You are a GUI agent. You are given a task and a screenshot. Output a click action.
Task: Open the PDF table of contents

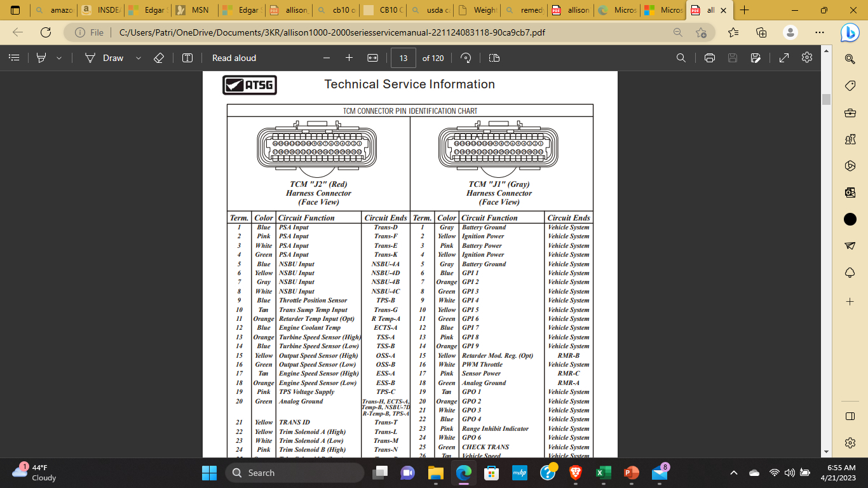pyautogui.click(x=14, y=58)
